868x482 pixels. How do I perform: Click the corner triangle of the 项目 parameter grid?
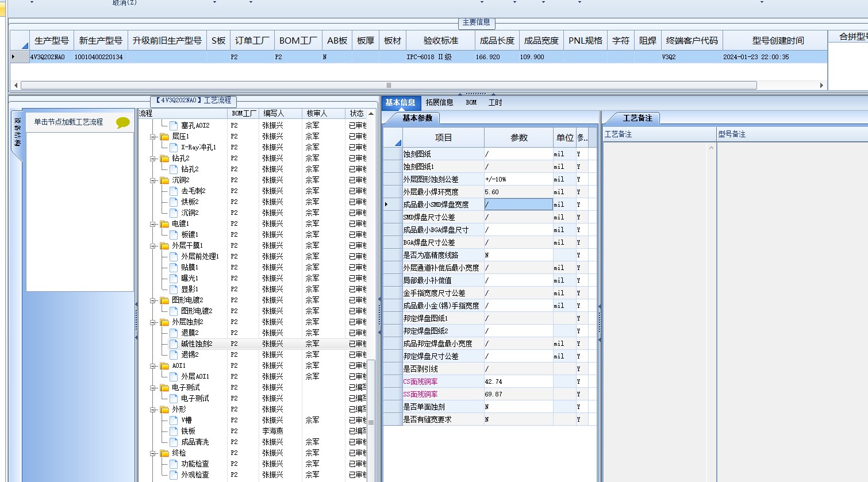coord(398,142)
